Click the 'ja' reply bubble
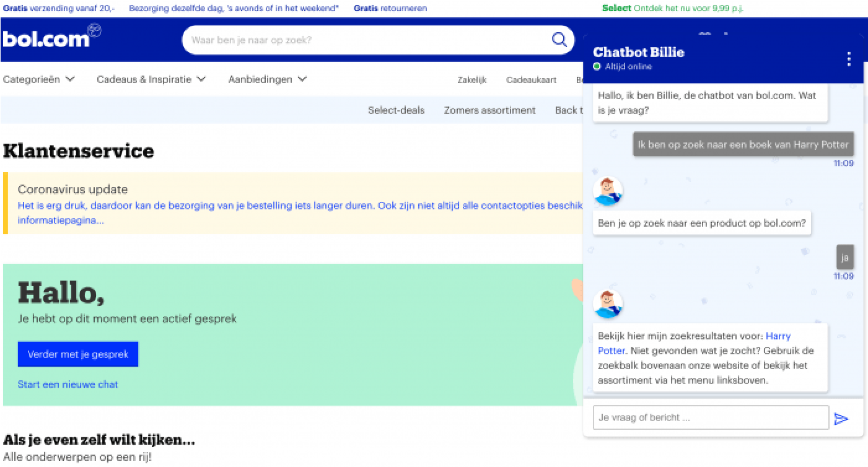 [845, 257]
